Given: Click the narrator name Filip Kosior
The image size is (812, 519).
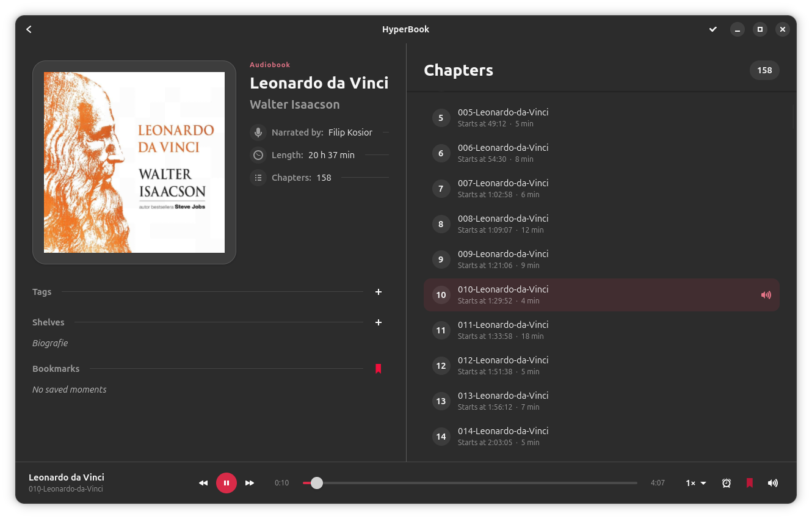Looking at the screenshot, I should [350, 132].
